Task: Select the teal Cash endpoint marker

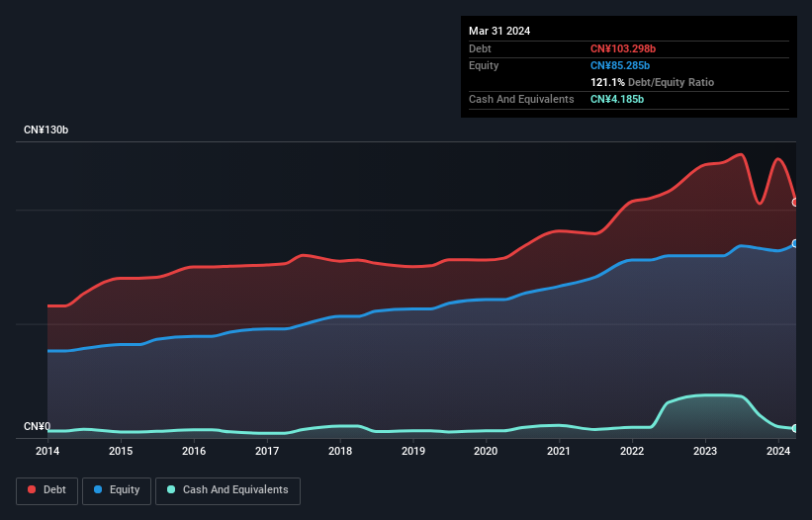Action: (x=795, y=428)
